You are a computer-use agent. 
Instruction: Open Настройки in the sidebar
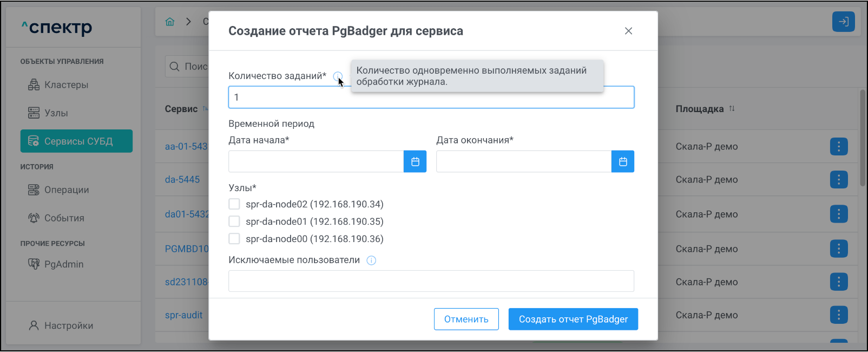68,325
